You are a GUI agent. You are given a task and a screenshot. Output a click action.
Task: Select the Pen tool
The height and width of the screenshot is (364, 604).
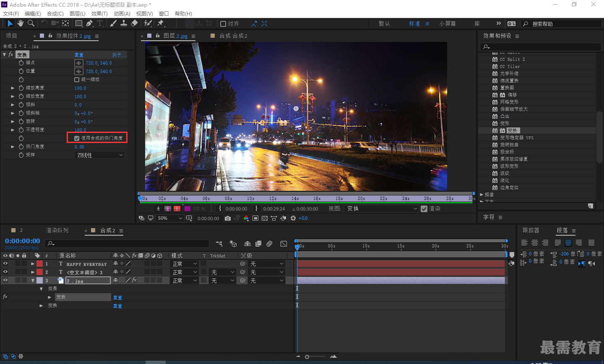pos(89,23)
